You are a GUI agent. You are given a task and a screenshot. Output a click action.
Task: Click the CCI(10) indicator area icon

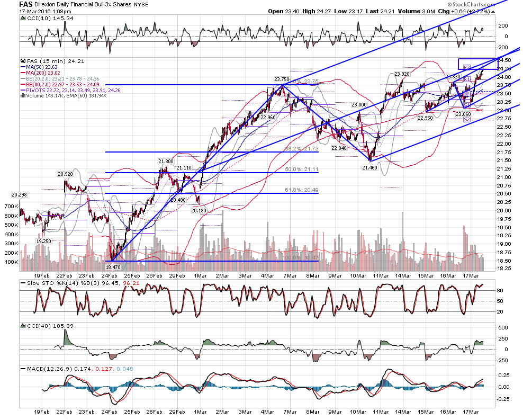(23, 19)
